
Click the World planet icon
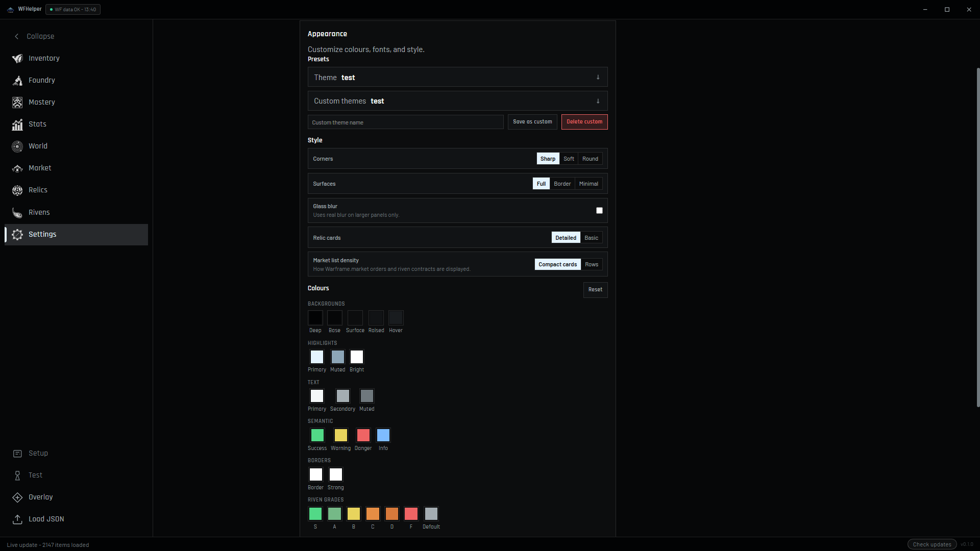[17, 146]
